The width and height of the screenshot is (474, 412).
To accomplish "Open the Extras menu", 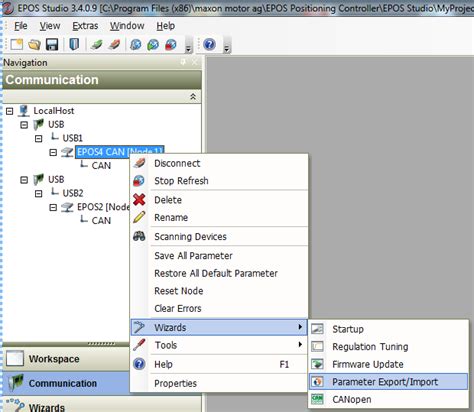I will (85, 26).
